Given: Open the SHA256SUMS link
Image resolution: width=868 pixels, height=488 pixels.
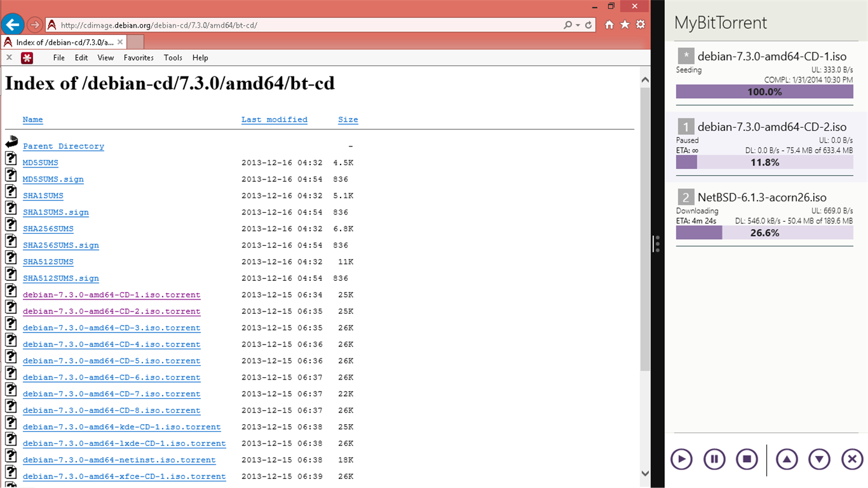Looking at the screenshot, I should [x=48, y=229].
